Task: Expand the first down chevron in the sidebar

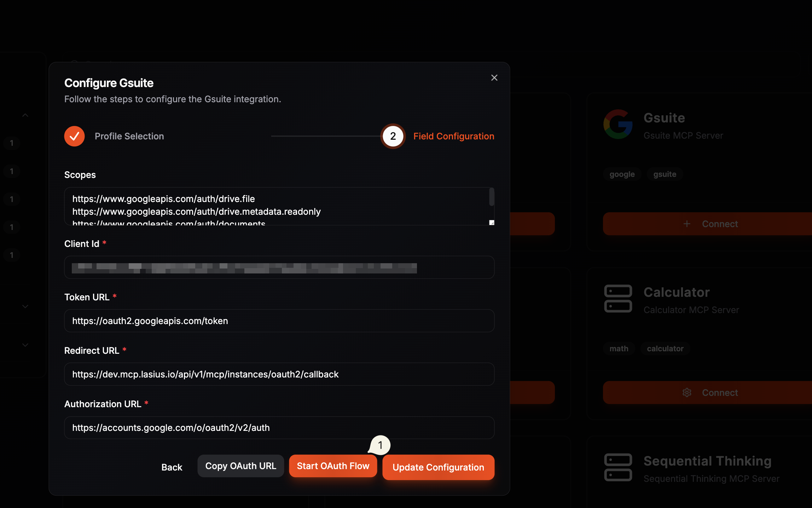Action: 25,306
